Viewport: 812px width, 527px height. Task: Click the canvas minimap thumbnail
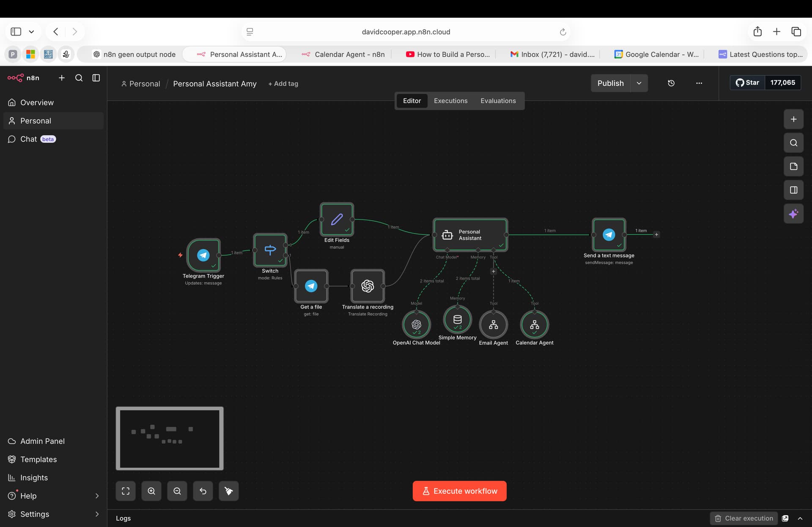tap(170, 438)
